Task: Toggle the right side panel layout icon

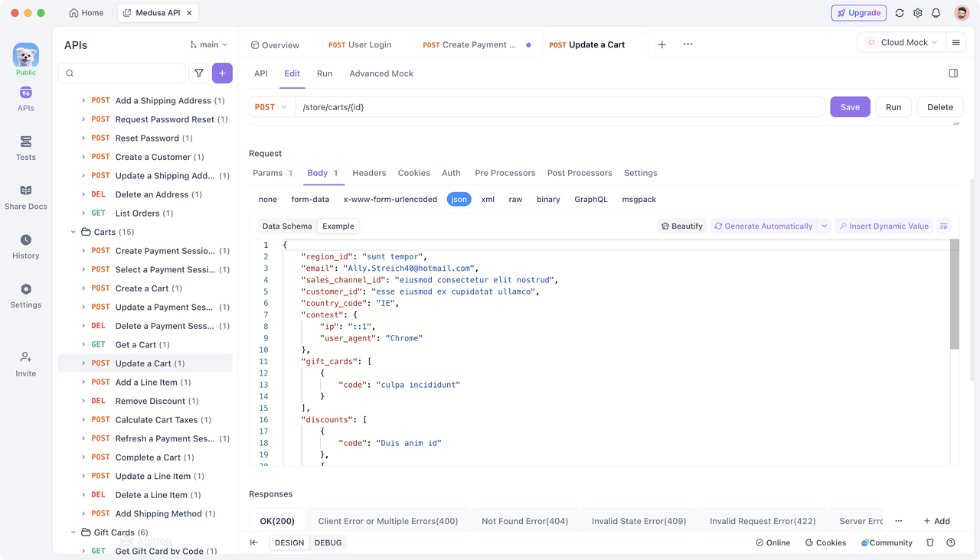Action: pyautogui.click(x=953, y=73)
